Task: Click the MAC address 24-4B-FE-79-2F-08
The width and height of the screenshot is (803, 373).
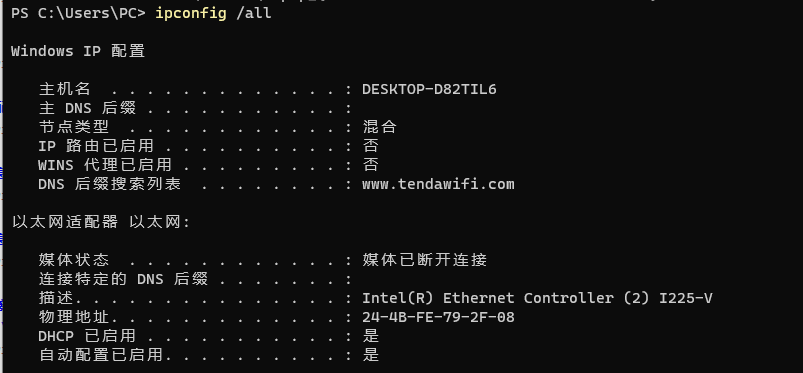Action: tap(438, 317)
